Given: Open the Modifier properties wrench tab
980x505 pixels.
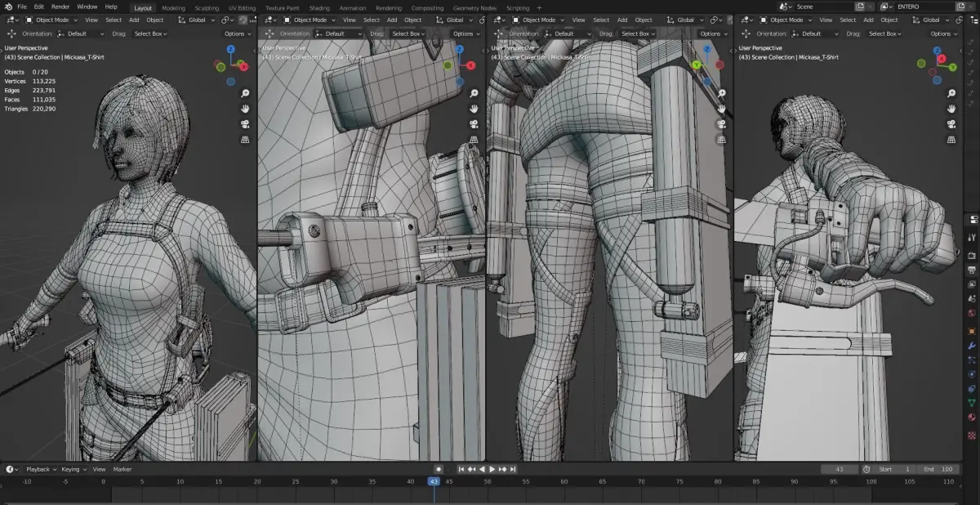Looking at the screenshot, I should point(972,345).
